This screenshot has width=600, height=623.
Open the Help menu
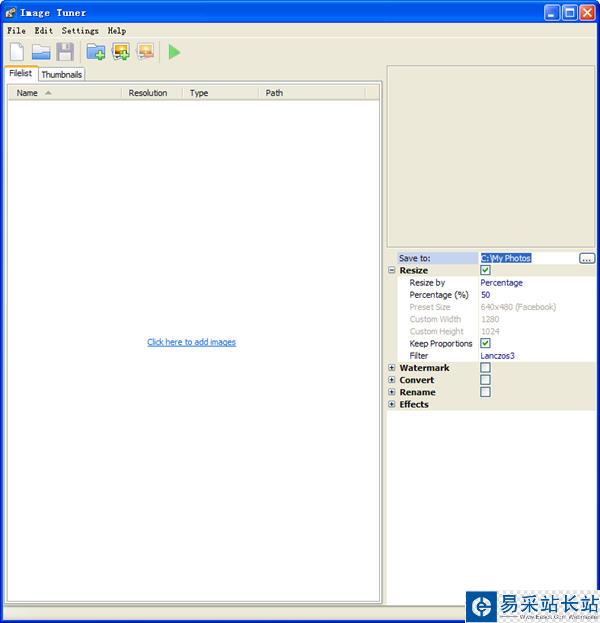(117, 31)
